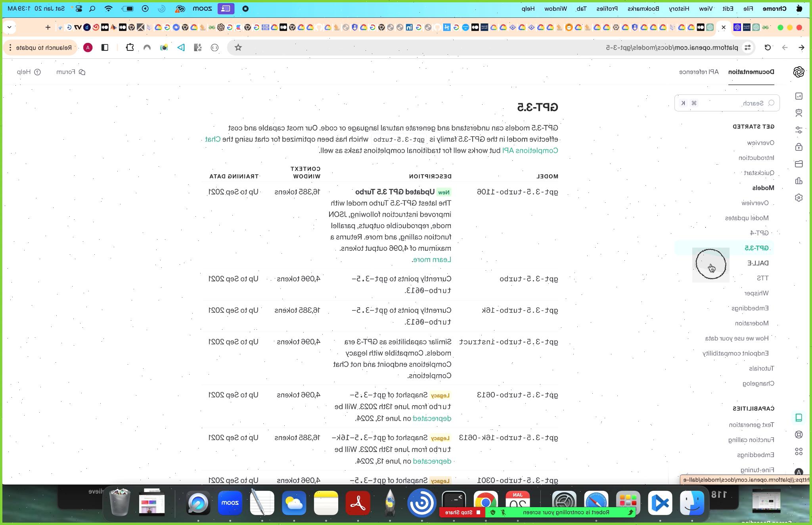
Task: Open Spotlight search in the menu bar
Action: click(x=92, y=8)
